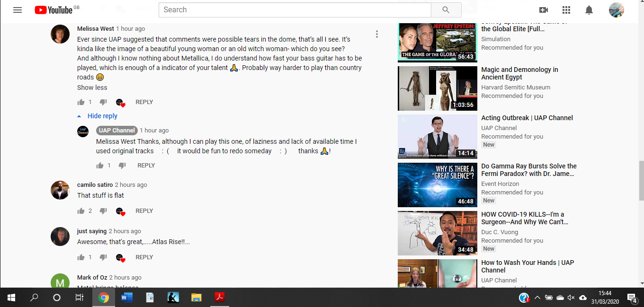644x307 pixels.
Task: Open the create video camera icon
Action: [544, 10]
